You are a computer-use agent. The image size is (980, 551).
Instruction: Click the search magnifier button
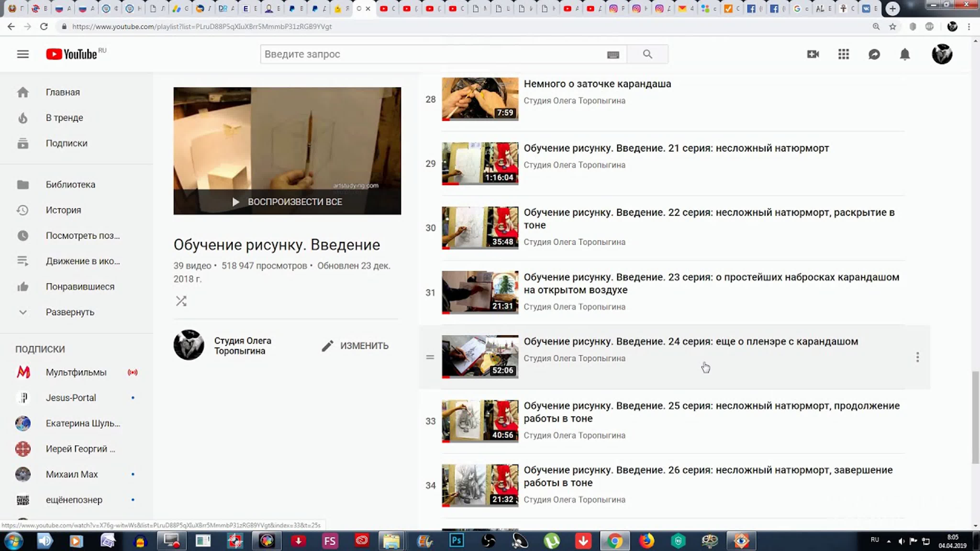tap(647, 54)
